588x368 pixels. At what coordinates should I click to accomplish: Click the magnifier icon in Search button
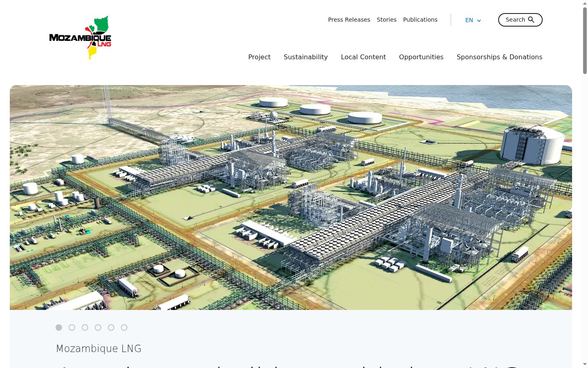click(531, 20)
